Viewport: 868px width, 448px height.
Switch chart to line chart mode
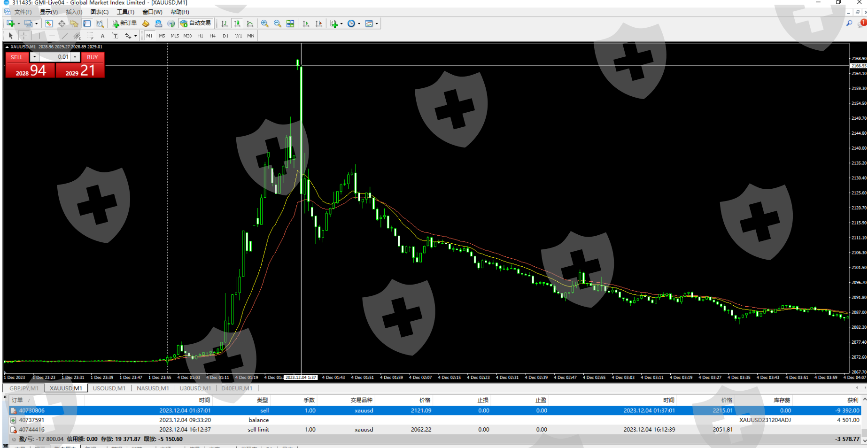pyautogui.click(x=250, y=23)
